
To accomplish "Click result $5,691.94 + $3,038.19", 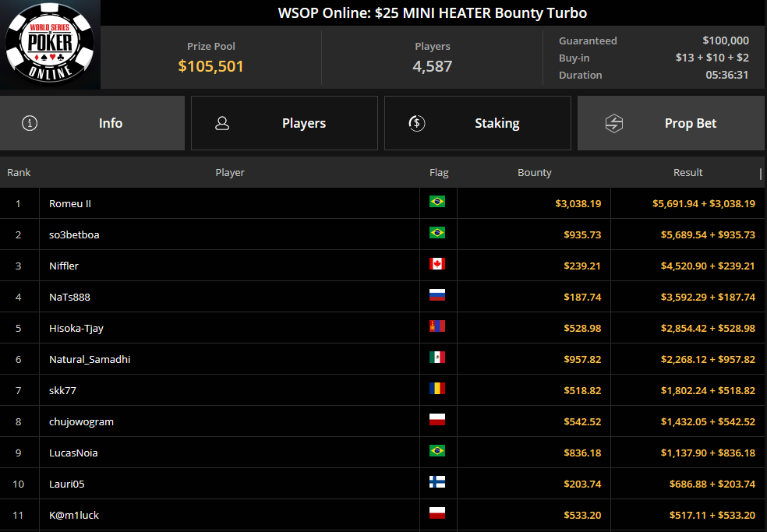I will coord(703,203).
